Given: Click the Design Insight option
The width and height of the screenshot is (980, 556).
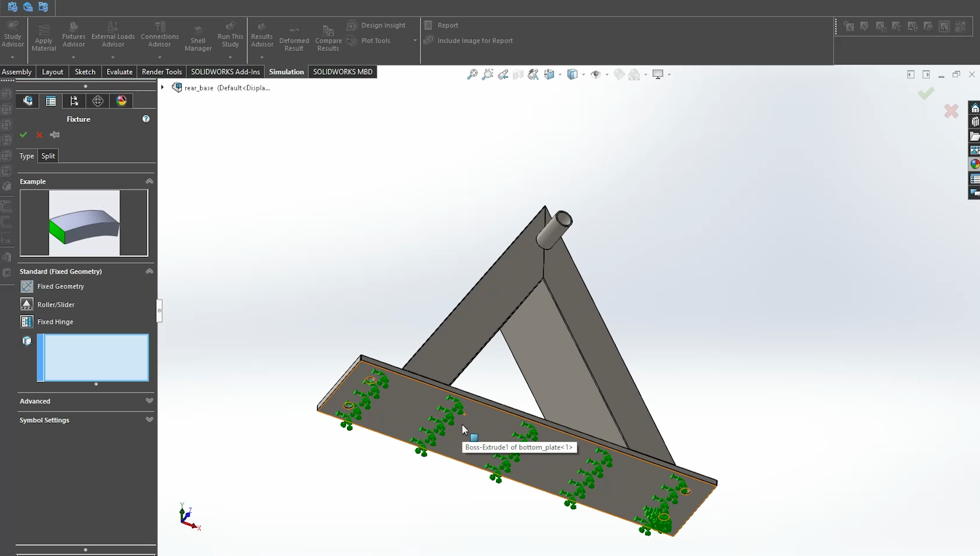Looking at the screenshot, I should point(376,26).
